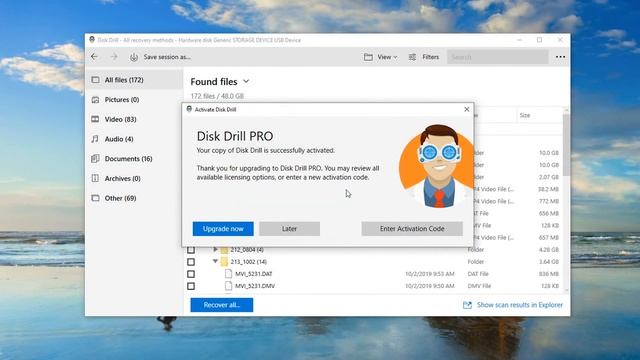The width and height of the screenshot is (640, 360).
Task: Select the All files (172) category
Action: (135, 80)
